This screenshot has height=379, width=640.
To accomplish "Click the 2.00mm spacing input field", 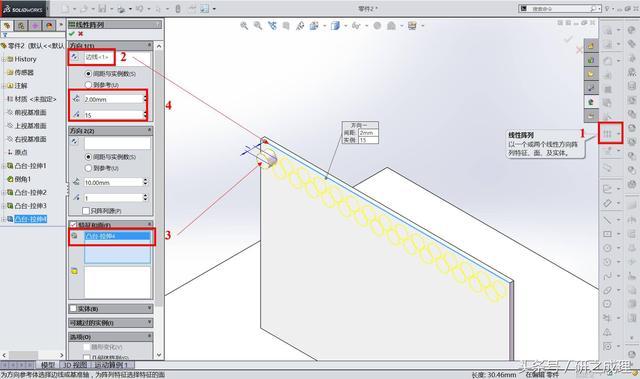I will point(113,99).
